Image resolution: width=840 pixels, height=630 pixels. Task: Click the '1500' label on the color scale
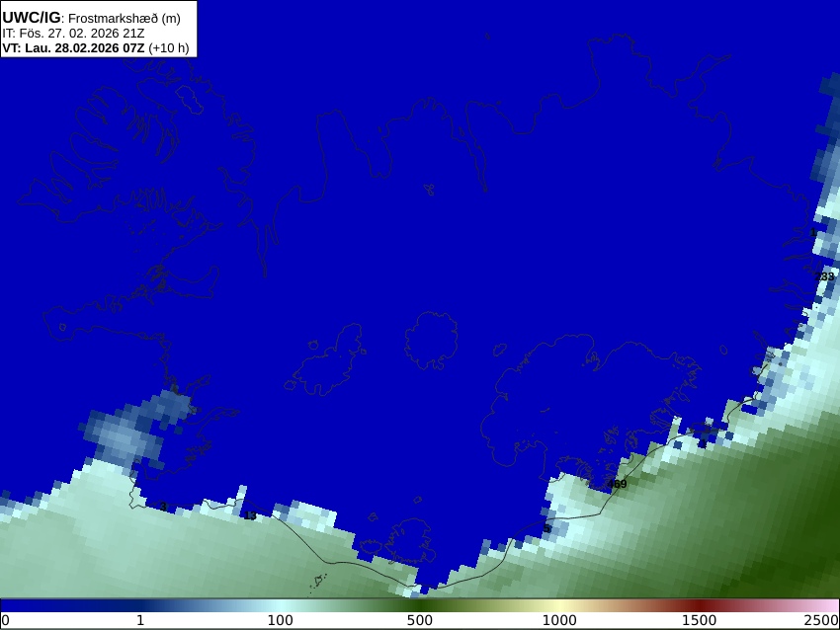699,620
